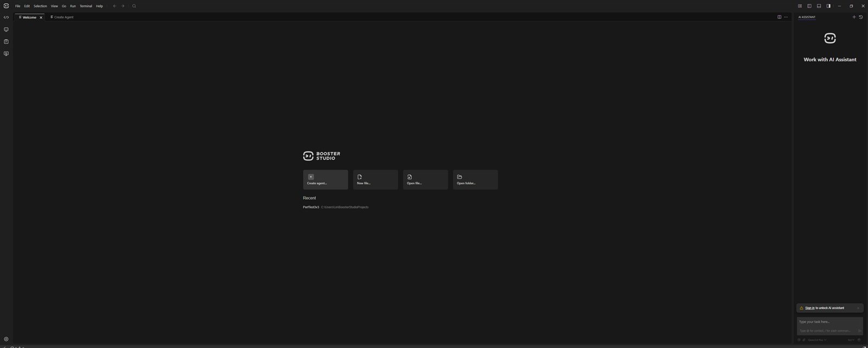
Task: Open the Terminal menu
Action: coord(86,6)
